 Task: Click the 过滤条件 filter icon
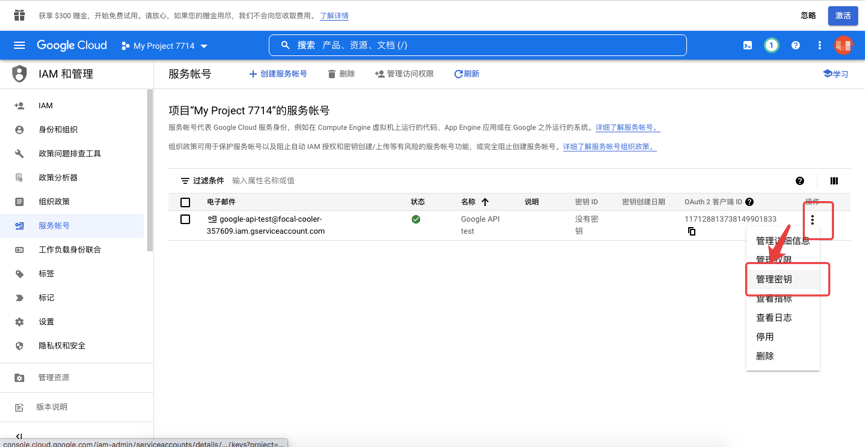point(185,180)
